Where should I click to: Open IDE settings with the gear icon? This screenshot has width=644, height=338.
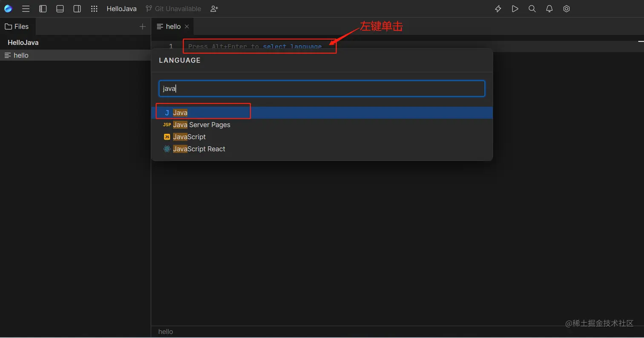click(x=566, y=9)
